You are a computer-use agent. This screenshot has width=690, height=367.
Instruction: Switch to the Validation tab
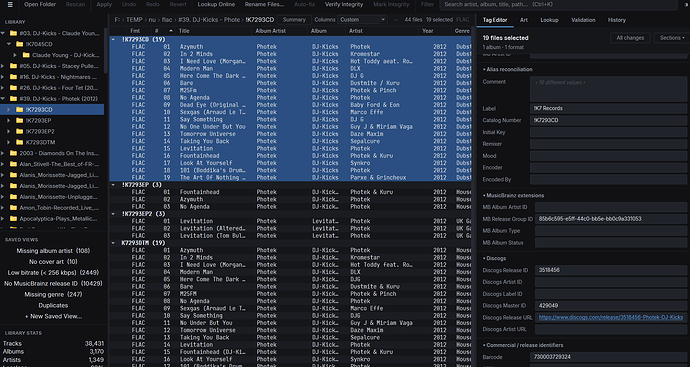click(x=583, y=20)
